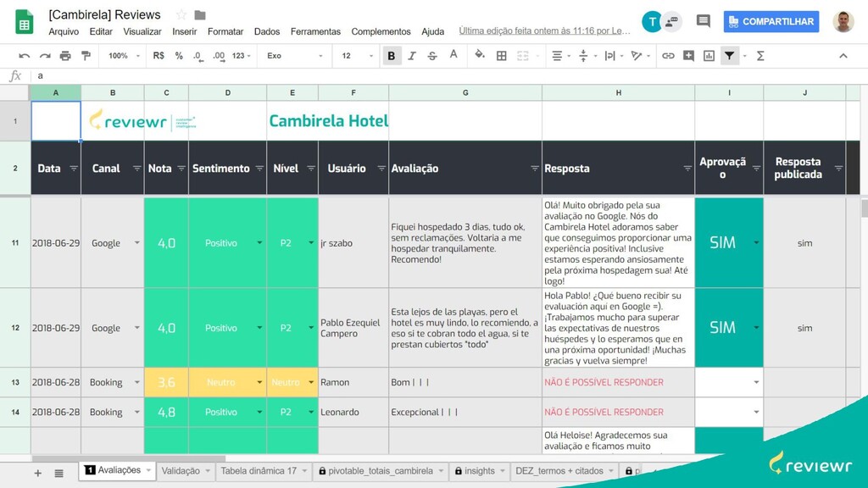The height and width of the screenshot is (488, 868).
Task: Open the Complementos menu
Action: 381,31
